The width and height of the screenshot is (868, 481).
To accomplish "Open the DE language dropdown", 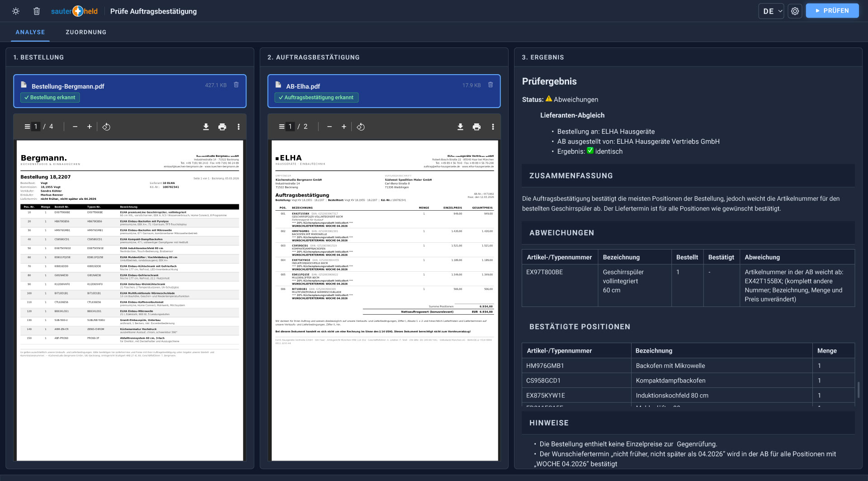I will point(771,11).
